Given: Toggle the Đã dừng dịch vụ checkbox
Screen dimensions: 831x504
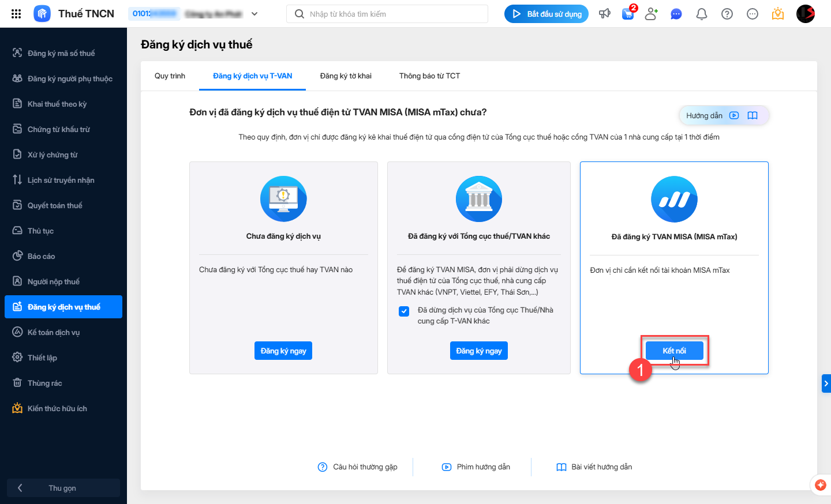Looking at the screenshot, I should [x=404, y=311].
